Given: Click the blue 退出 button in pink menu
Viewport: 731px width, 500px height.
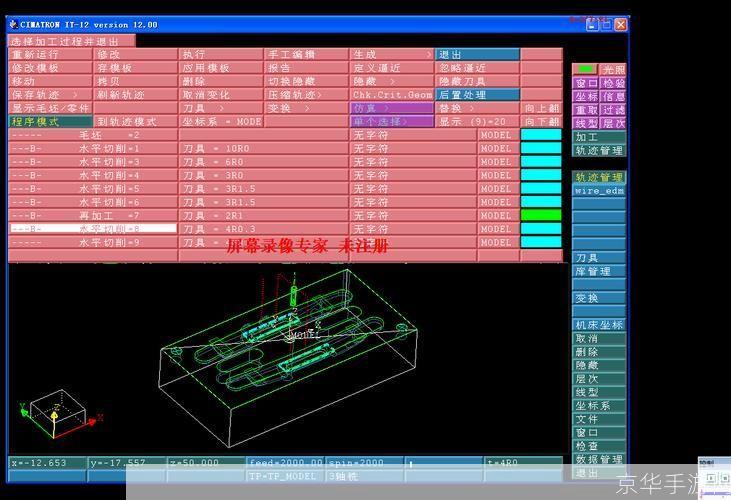Looking at the screenshot, I should (x=477, y=54).
